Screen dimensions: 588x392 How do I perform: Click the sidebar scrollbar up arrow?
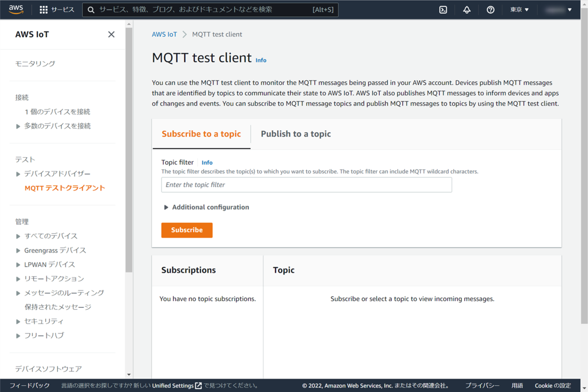point(129,23)
